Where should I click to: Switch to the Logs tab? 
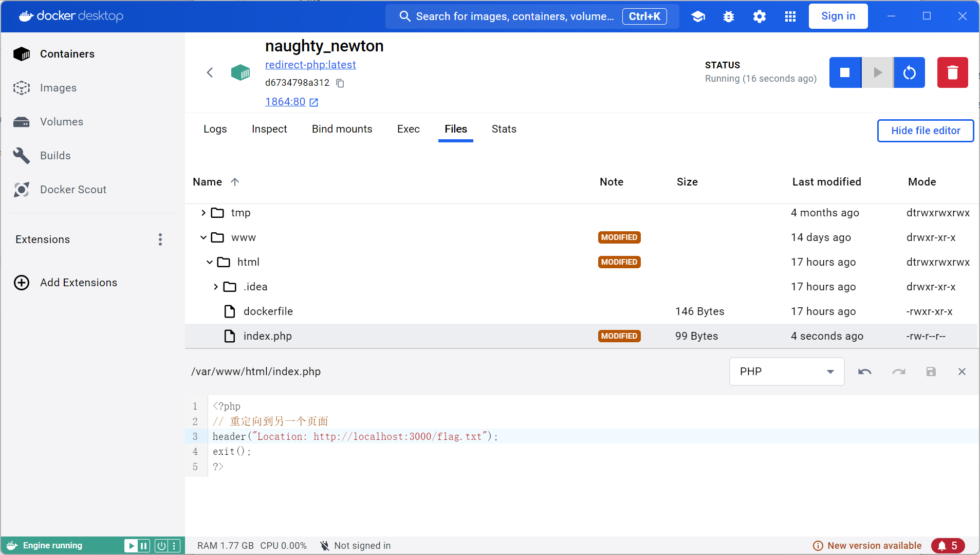point(215,129)
